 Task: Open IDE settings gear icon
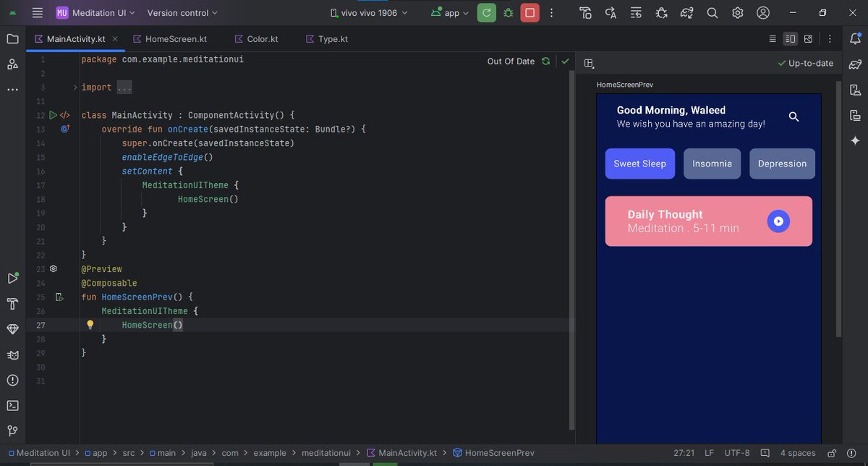[x=737, y=13]
